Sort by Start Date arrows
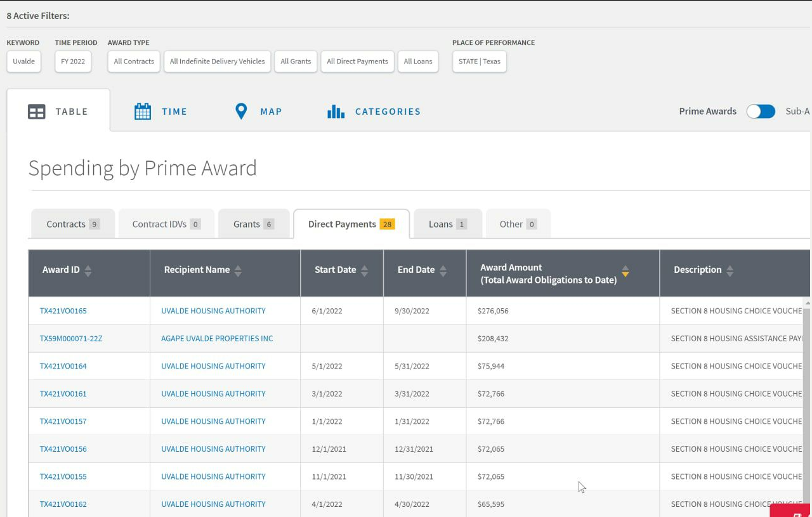 364,271
